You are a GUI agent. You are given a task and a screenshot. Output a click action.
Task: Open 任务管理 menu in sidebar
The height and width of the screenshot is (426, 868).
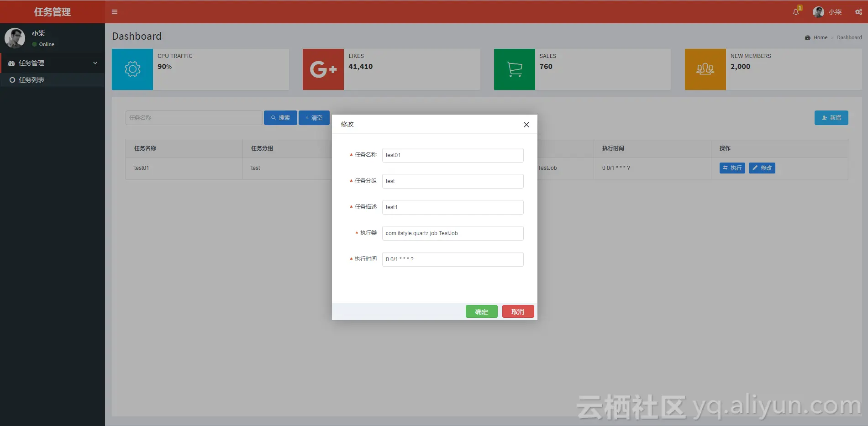[x=53, y=63]
